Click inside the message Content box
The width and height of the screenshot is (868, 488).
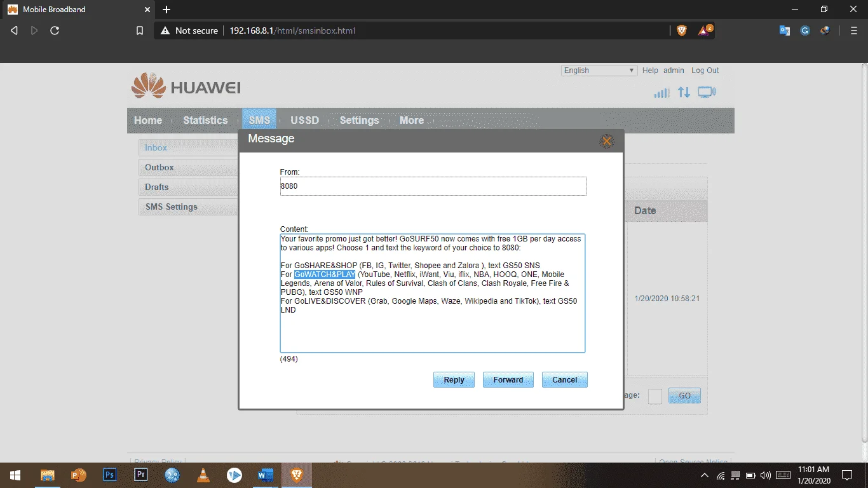(433, 293)
